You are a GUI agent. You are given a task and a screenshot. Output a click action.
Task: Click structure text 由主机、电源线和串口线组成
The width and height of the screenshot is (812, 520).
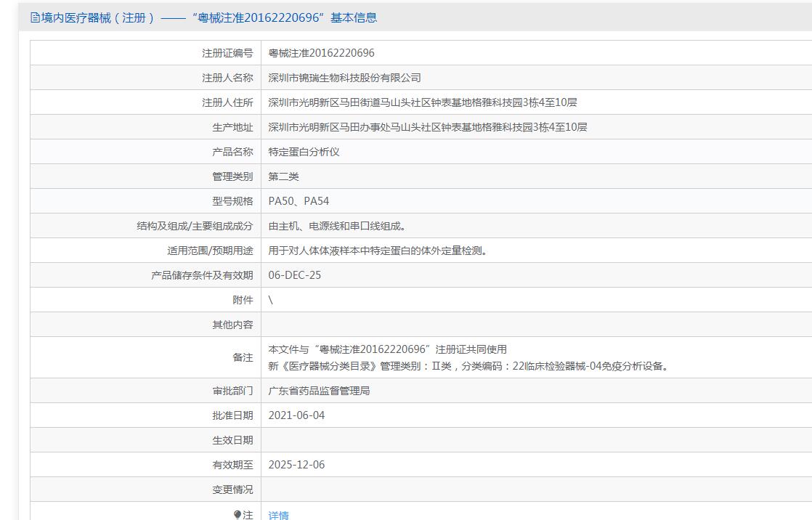pyautogui.click(x=337, y=226)
